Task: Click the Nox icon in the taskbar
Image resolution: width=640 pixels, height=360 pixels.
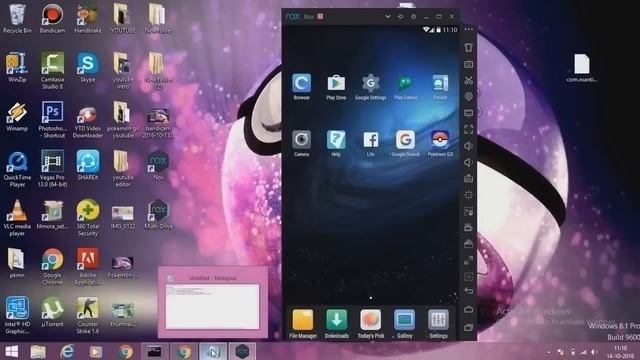Action: pyautogui.click(x=242, y=351)
